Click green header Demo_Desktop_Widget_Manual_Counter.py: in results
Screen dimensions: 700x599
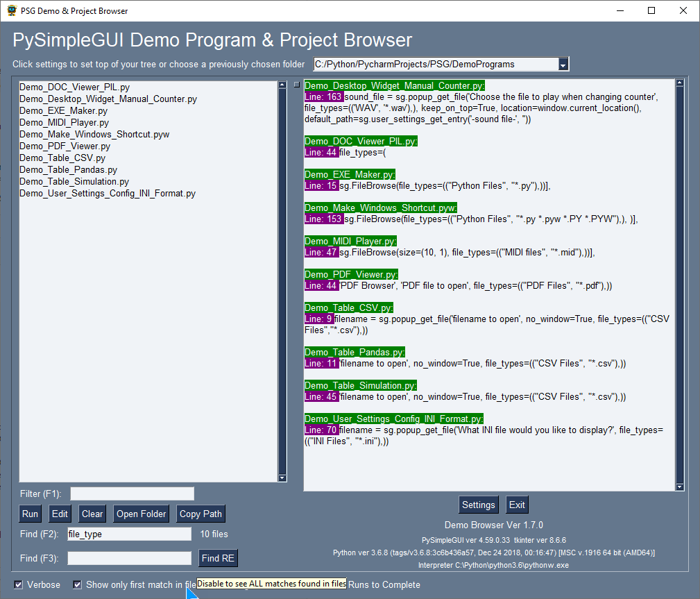tap(395, 86)
